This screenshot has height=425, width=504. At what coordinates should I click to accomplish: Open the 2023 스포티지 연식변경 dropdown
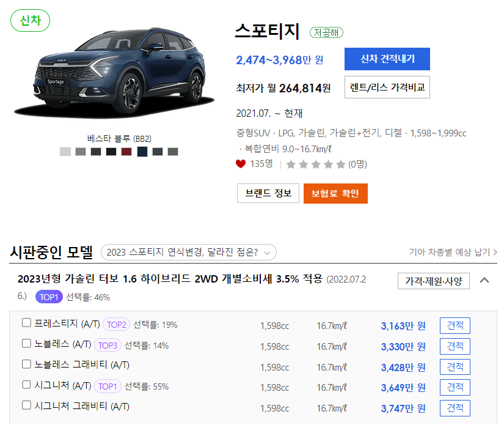pyautogui.click(x=188, y=252)
